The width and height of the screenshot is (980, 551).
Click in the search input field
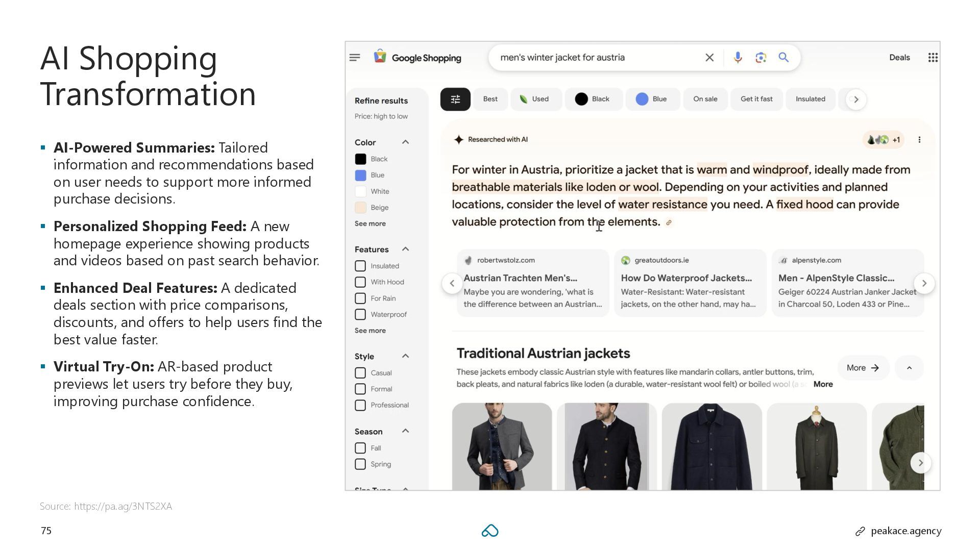[592, 58]
